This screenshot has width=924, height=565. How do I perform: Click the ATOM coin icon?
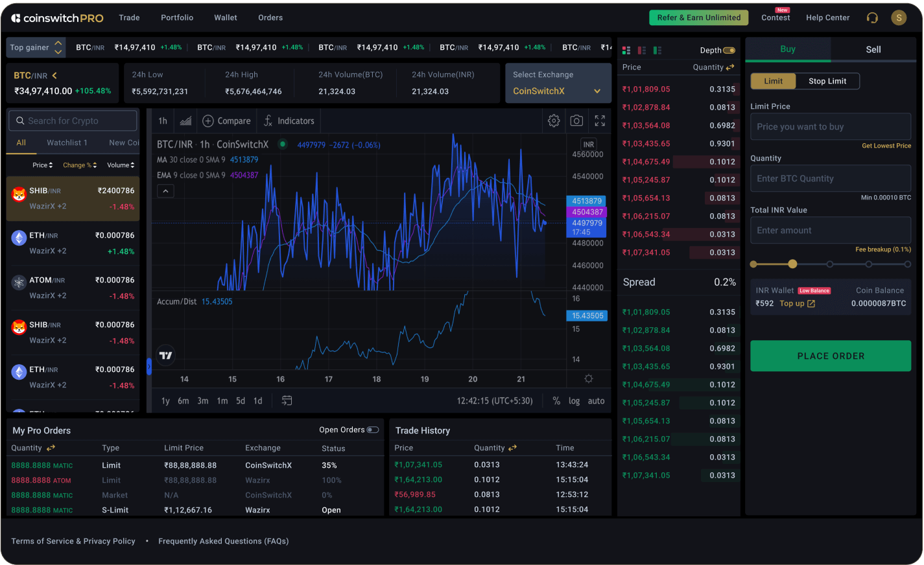(19, 282)
